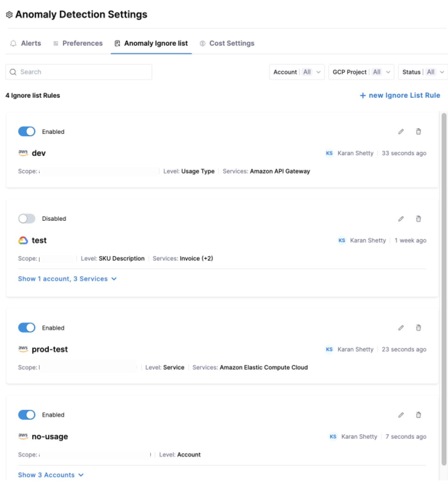Expand Show 1 account, 3 Services
Viewport: 448px width, 502px height.
tap(67, 279)
